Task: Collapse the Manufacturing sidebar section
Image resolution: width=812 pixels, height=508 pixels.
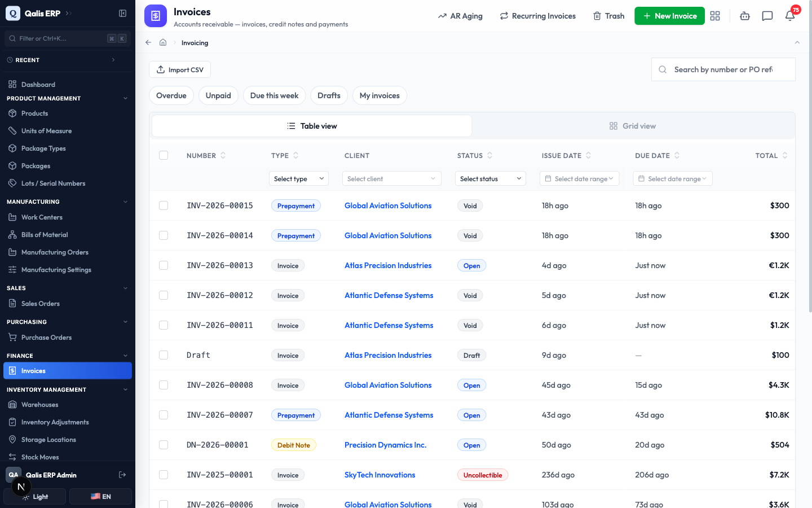Action: [125, 202]
